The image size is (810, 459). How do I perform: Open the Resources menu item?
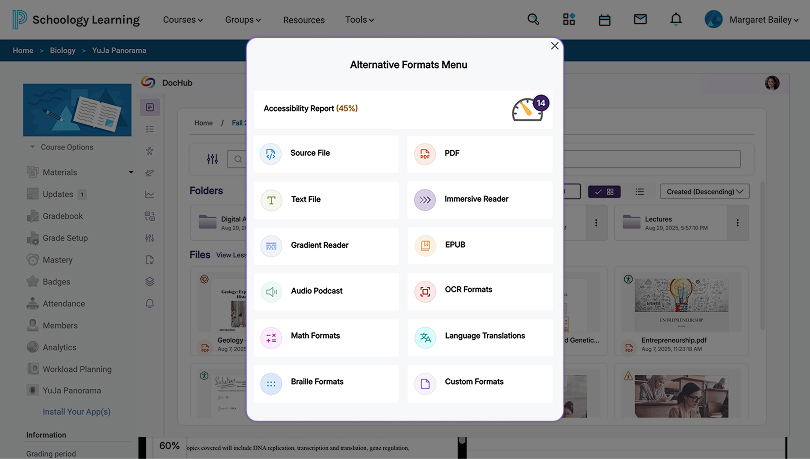pyautogui.click(x=304, y=20)
